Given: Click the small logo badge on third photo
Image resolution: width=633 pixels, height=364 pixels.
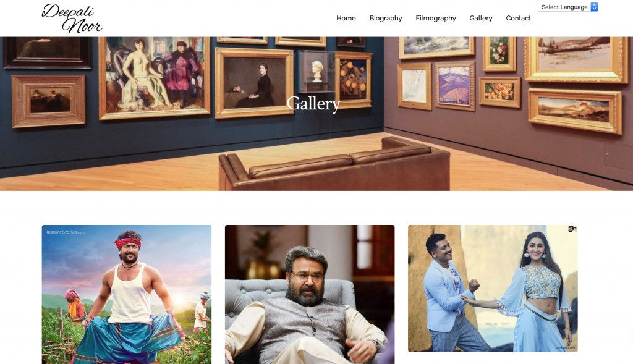Looking at the screenshot, I should (572, 229).
